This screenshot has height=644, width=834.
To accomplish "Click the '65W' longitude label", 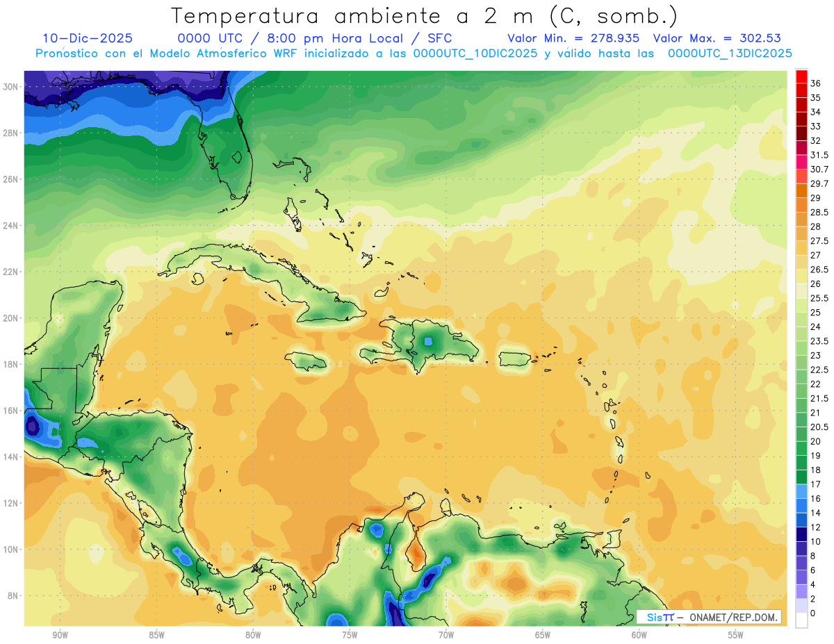I will pyautogui.click(x=543, y=635).
